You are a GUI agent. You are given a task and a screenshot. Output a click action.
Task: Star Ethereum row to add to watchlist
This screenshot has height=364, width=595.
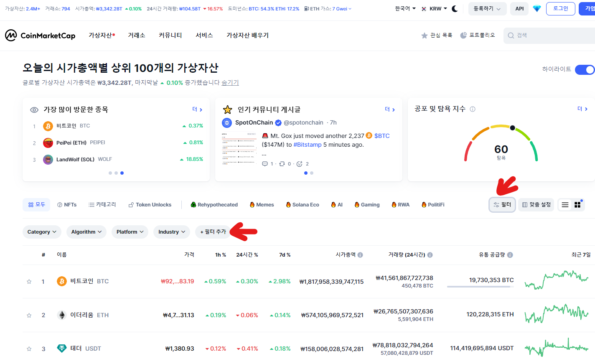tap(29, 316)
